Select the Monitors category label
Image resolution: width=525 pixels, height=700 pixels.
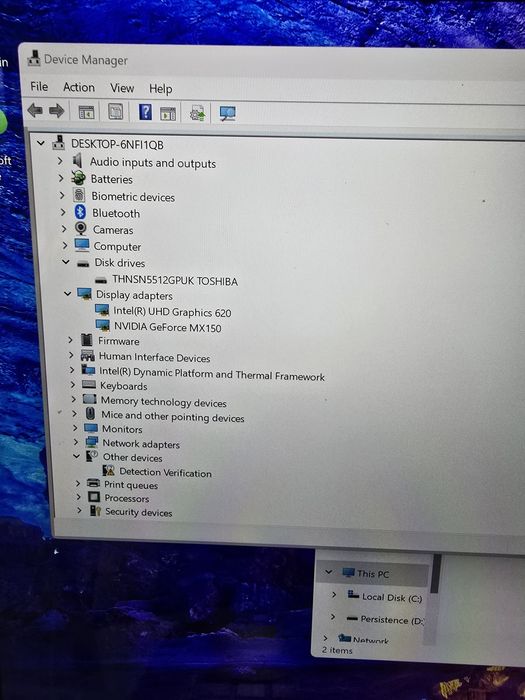coord(122,429)
